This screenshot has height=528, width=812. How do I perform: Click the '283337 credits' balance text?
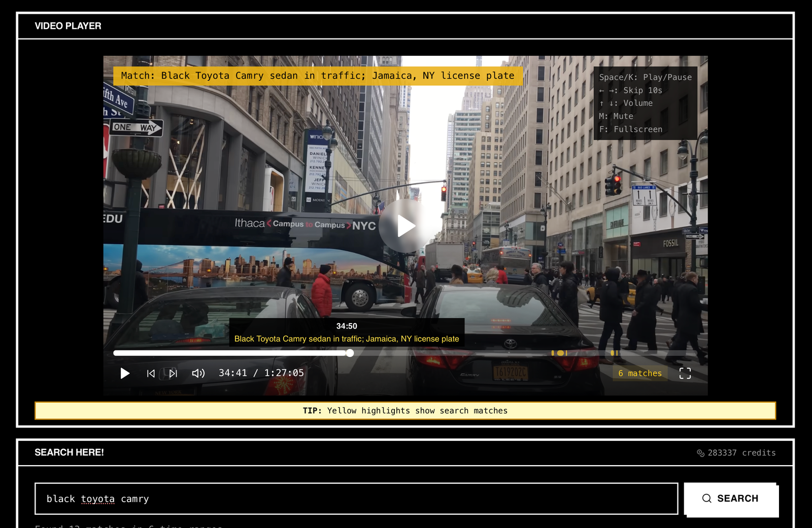click(x=741, y=453)
